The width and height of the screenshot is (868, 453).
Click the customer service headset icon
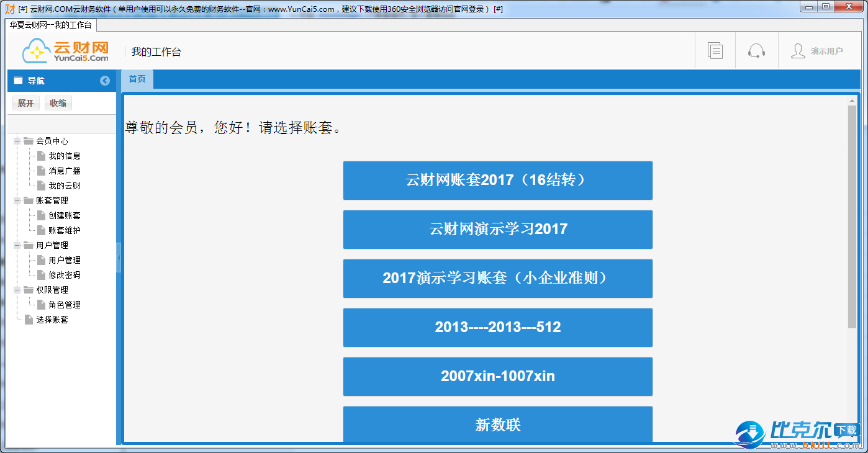coord(756,50)
